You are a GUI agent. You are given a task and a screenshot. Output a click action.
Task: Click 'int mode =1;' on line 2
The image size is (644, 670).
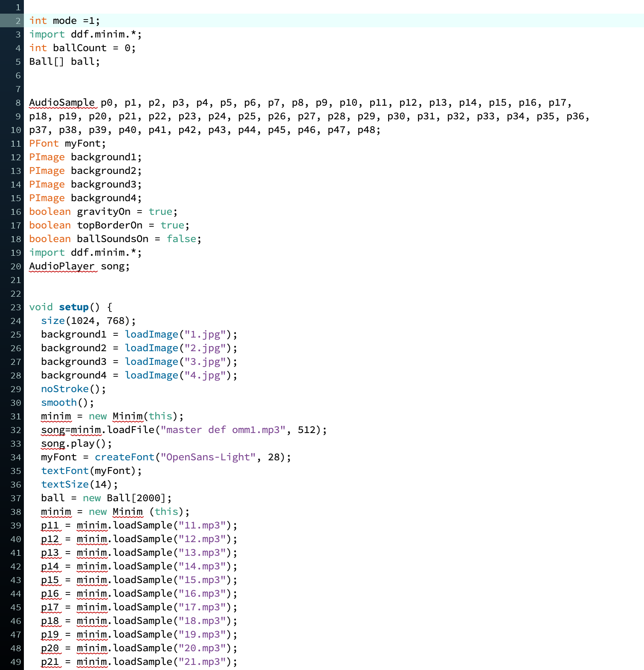pos(64,20)
